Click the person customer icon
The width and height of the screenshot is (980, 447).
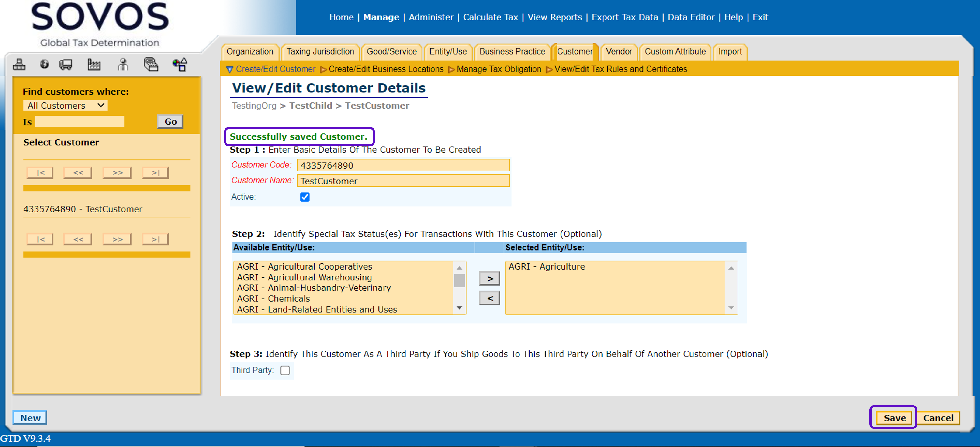coord(122,65)
